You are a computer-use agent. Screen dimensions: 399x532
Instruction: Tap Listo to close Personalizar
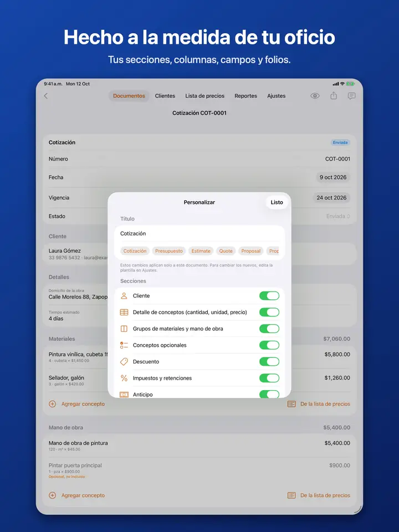point(277,202)
